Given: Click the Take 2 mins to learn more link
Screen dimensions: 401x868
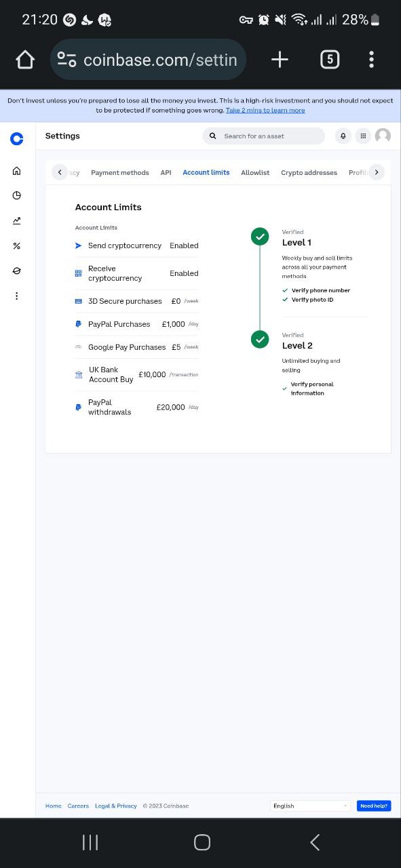Looking at the screenshot, I should (265, 110).
